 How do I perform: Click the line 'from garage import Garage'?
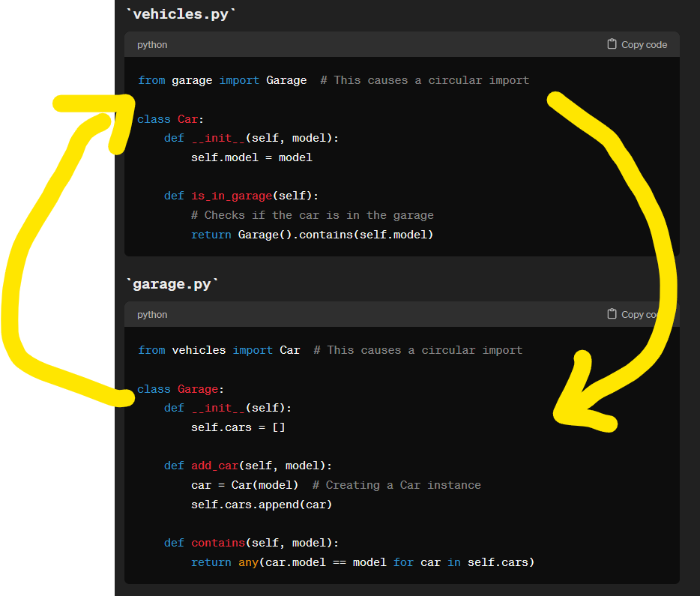point(223,80)
